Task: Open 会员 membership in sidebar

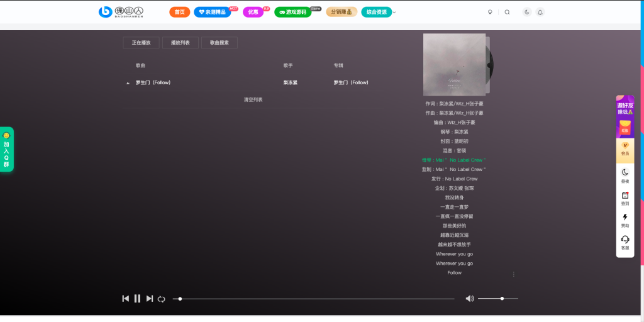Action: pos(625,149)
